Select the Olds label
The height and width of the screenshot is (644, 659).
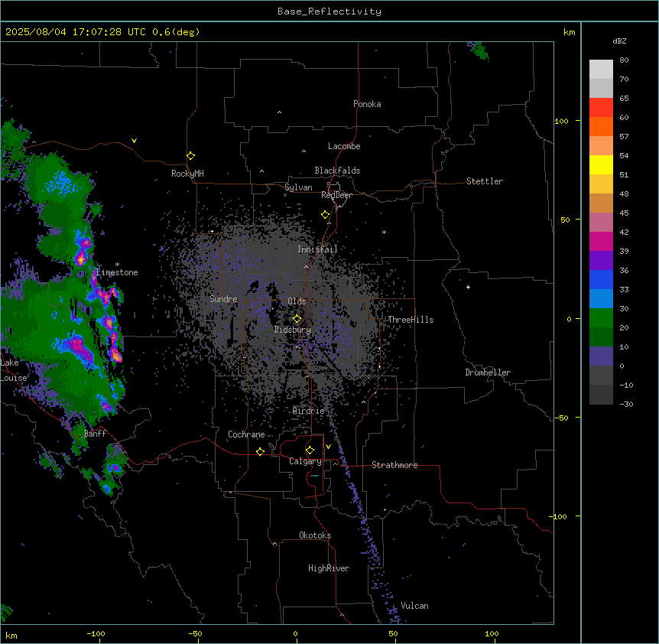pyautogui.click(x=297, y=301)
